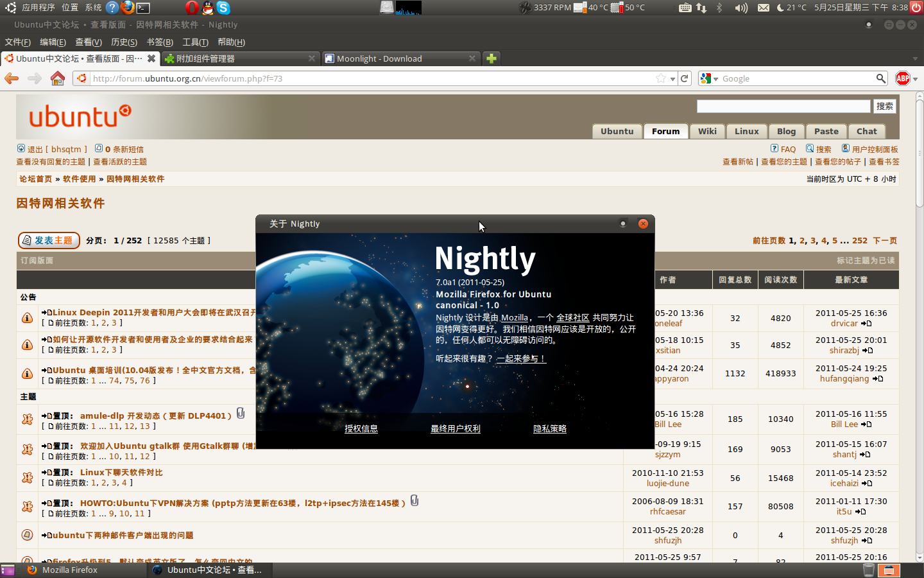Viewport: 924px width, 578px height.
Task: Open the Wiki site tab
Action: pyautogui.click(x=707, y=131)
